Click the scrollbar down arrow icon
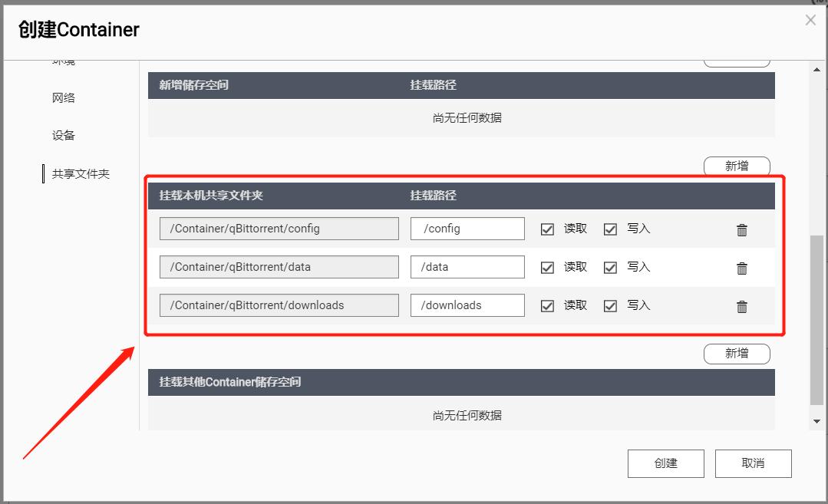Image resolution: width=828 pixels, height=504 pixels. [x=816, y=420]
